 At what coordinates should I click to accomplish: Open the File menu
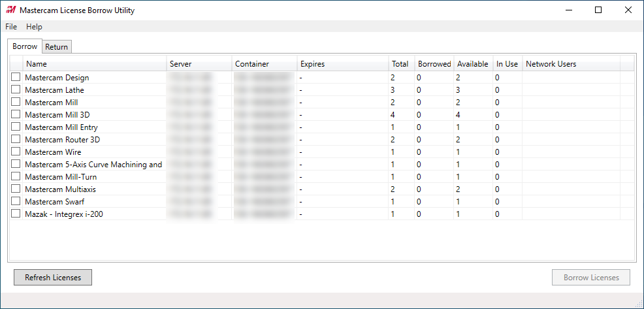pos(11,27)
